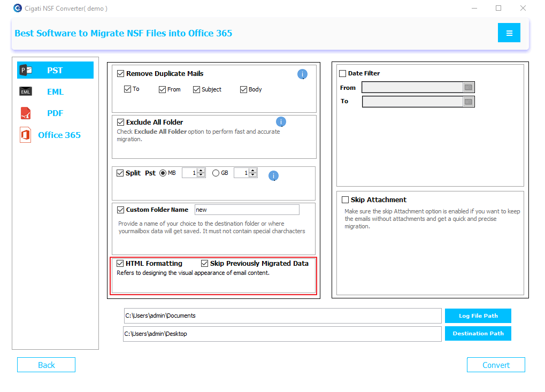Click the PST Outlook icon

tap(26, 70)
